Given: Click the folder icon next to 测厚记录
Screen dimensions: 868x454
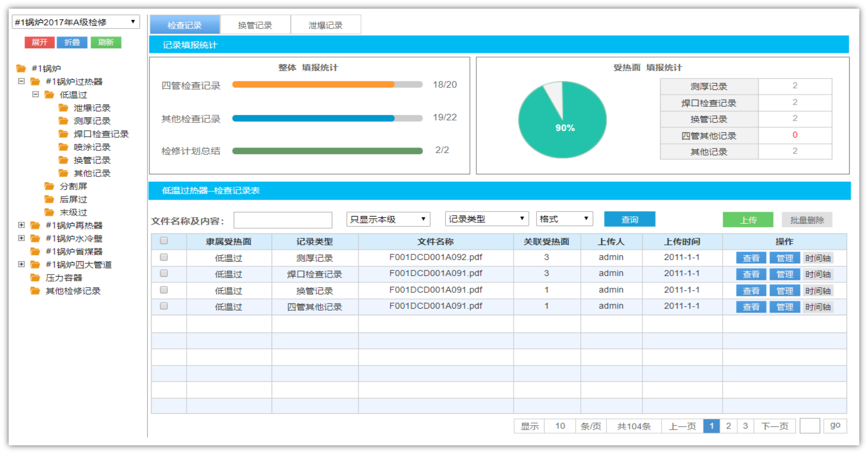Looking at the screenshot, I should [64, 121].
